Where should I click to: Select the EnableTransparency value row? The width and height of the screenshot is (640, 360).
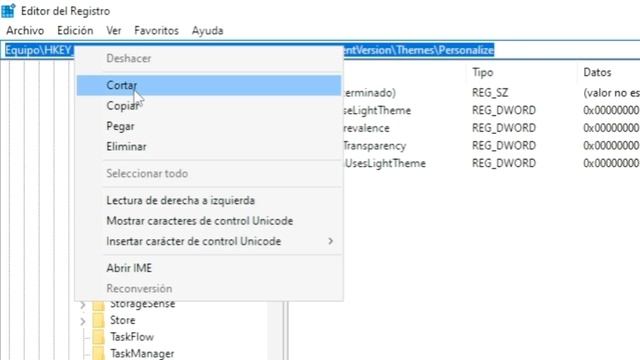pyautogui.click(x=491, y=146)
